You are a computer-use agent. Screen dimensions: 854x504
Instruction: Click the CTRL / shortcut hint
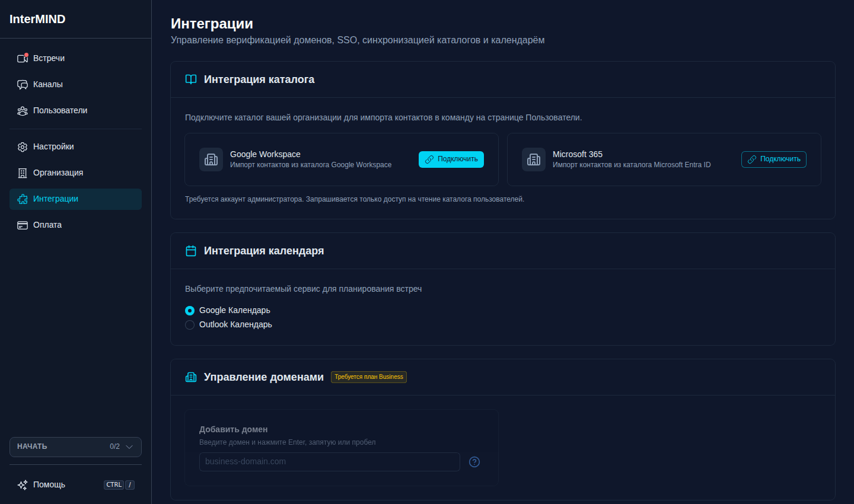(x=119, y=485)
